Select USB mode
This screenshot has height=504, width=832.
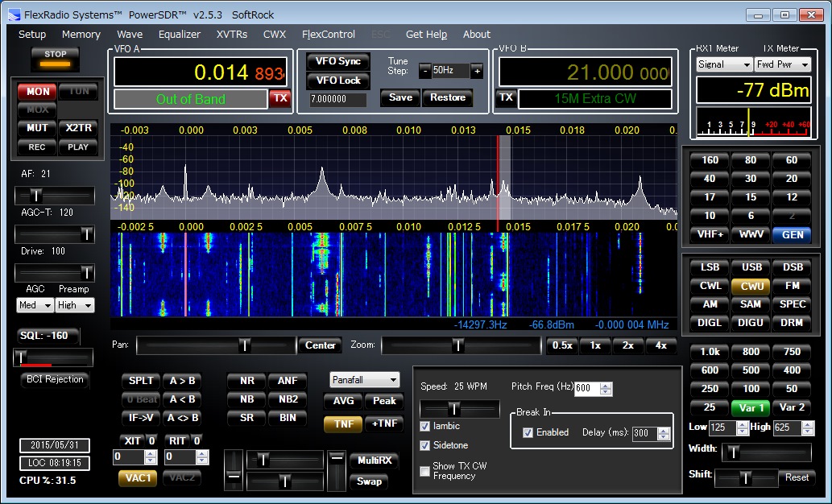[751, 267]
